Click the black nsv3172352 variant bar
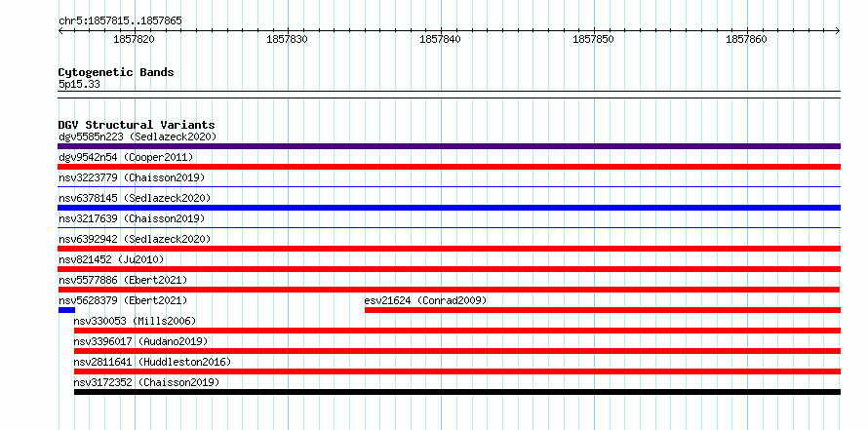This screenshot has height=430, width=868. tap(457, 392)
